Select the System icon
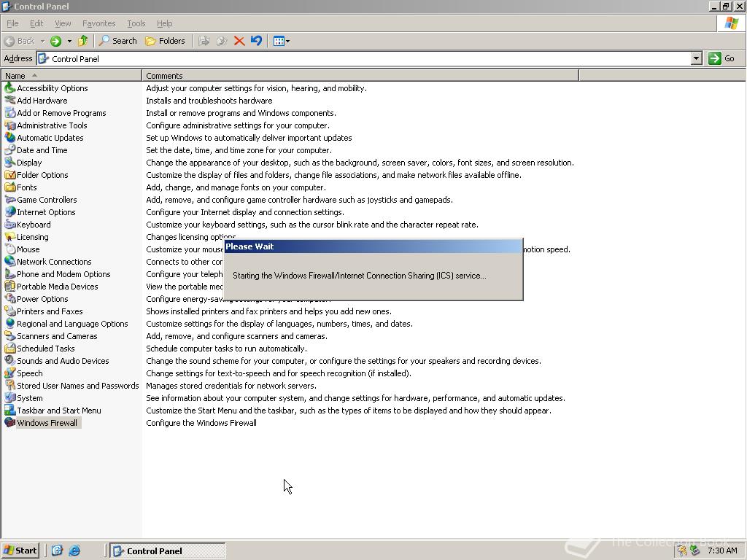This screenshot has width=747, height=560. point(9,397)
